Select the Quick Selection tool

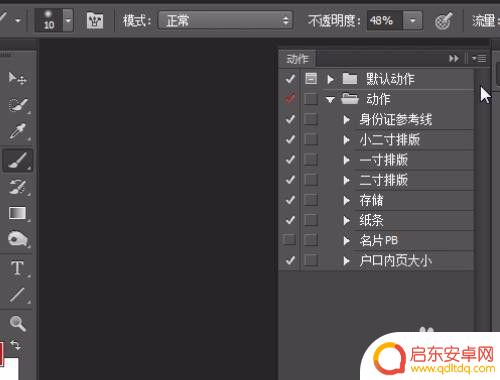click(x=17, y=105)
